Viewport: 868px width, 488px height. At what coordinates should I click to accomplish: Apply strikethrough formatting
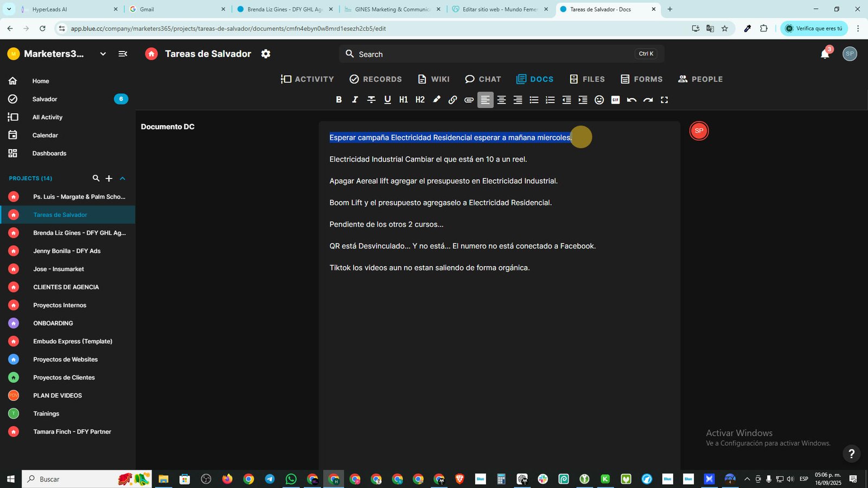371,100
